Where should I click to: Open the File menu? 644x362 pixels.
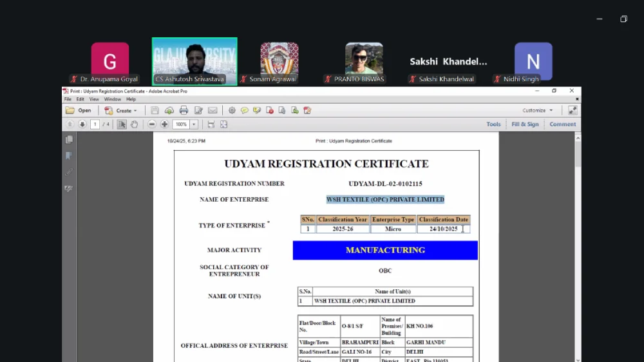click(x=68, y=99)
